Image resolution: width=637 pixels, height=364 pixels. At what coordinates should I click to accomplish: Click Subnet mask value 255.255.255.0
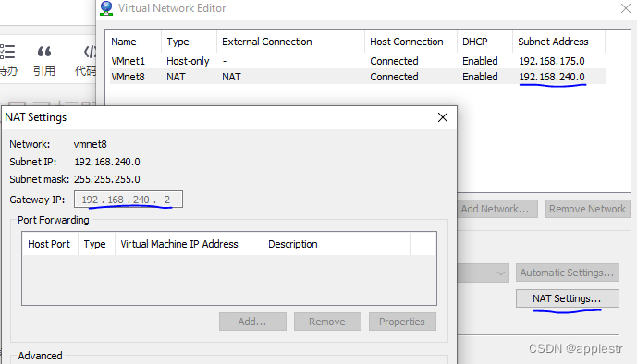107,179
